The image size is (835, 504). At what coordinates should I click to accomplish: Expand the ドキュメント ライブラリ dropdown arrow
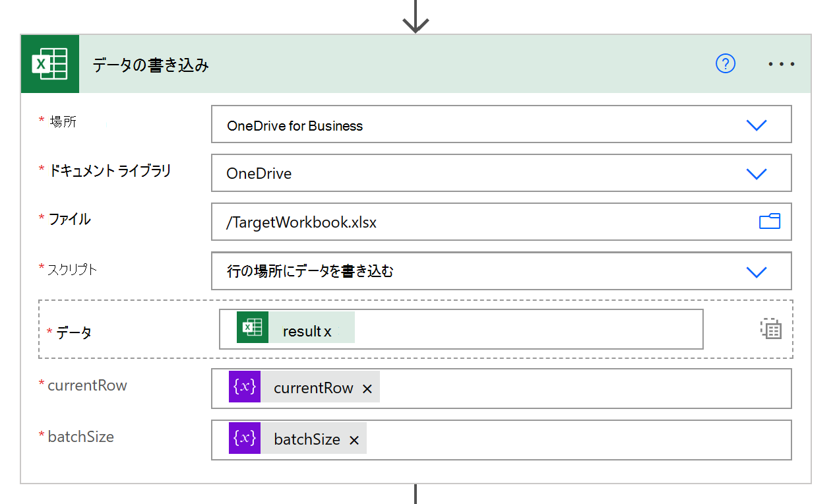click(x=756, y=173)
